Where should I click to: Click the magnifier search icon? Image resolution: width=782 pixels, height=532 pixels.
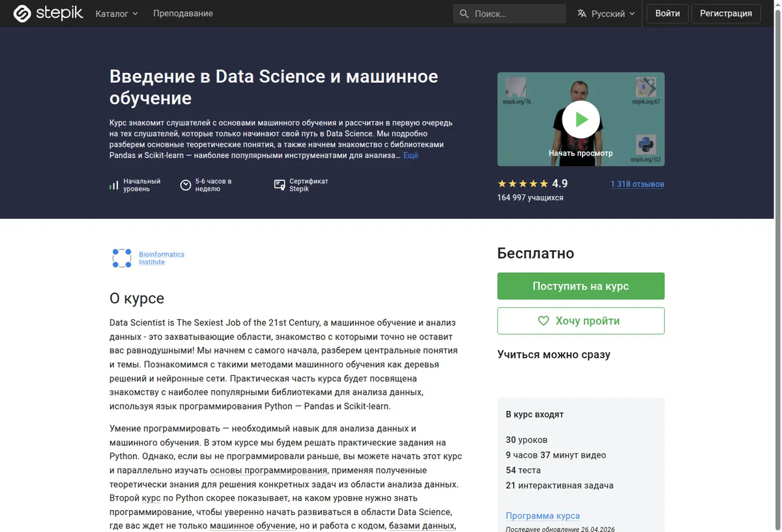pos(464,14)
